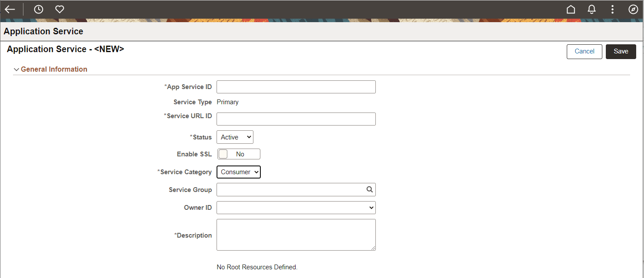Open the Service Category dropdown
The width and height of the screenshot is (644, 278).
pyautogui.click(x=239, y=172)
